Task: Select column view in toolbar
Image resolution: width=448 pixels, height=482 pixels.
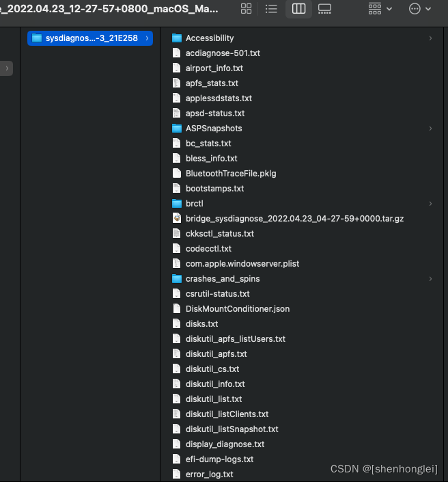Action: [298, 9]
